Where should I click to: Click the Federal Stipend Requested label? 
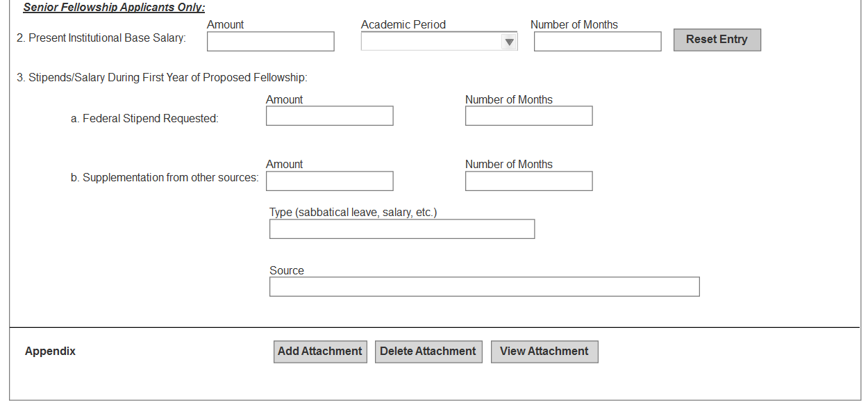point(144,119)
